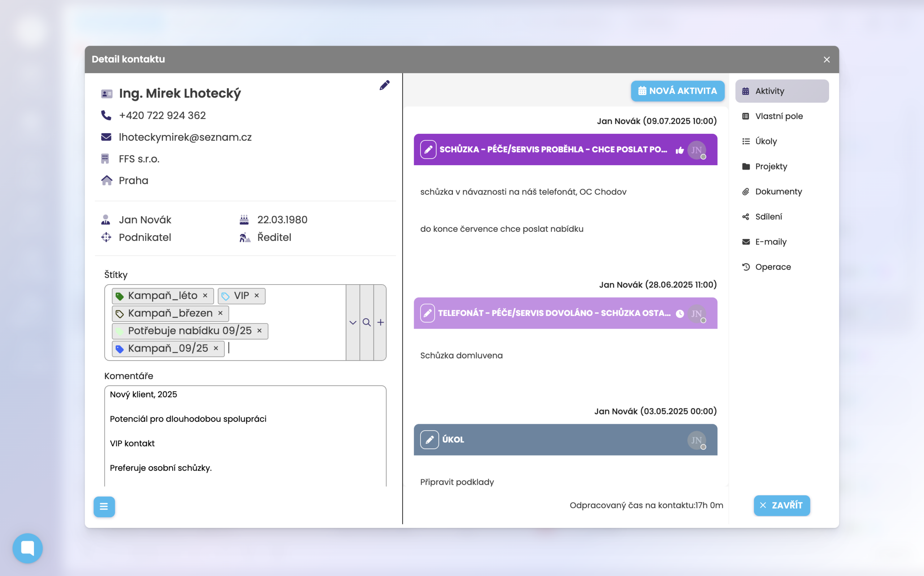Click edit icon on Úkol activity
Image resolution: width=924 pixels, height=576 pixels.
coord(429,440)
